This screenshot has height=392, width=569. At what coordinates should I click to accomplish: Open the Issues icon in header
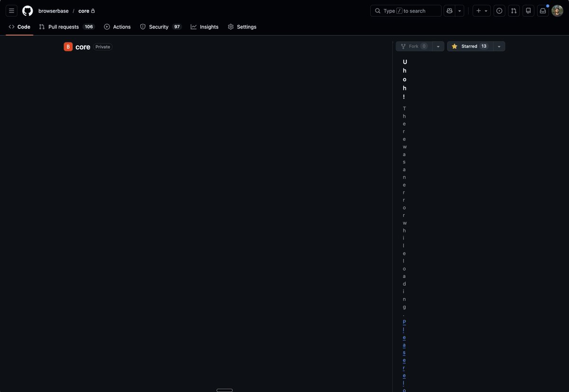(x=499, y=11)
